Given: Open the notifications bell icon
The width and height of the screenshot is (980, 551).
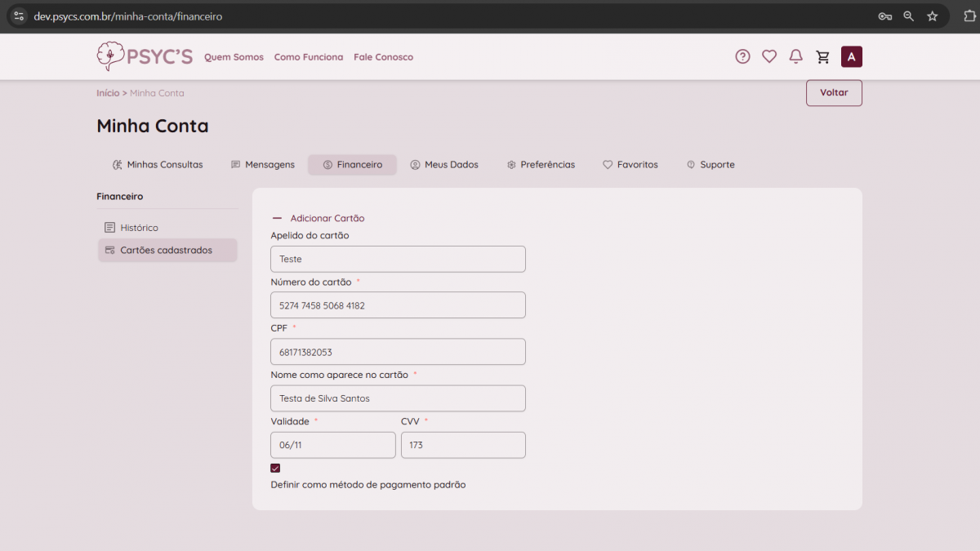Looking at the screenshot, I should pyautogui.click(x=795, y=56).
